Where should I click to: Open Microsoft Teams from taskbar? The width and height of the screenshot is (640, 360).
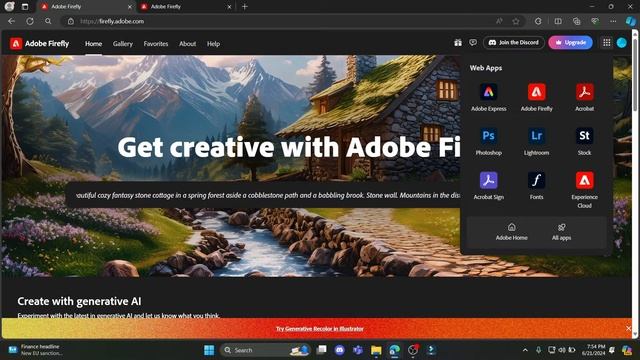pyautogui.click(x=358, y=350)
